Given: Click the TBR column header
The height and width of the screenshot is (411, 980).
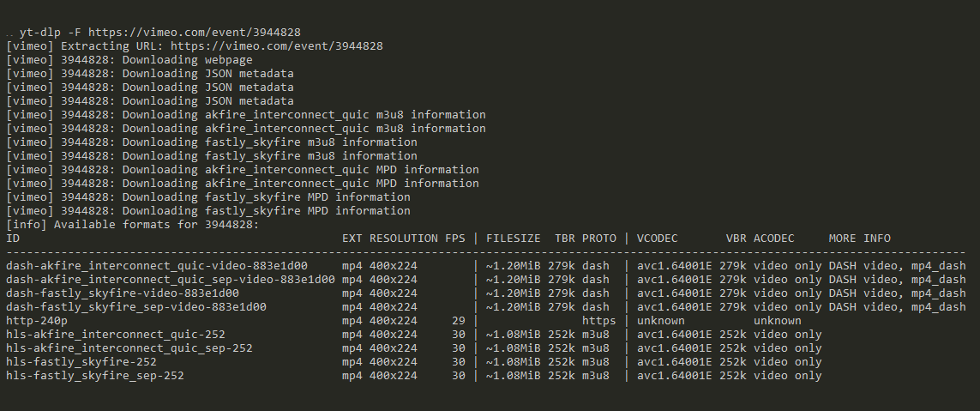Looking at the screenshot, I should [565, 238].
